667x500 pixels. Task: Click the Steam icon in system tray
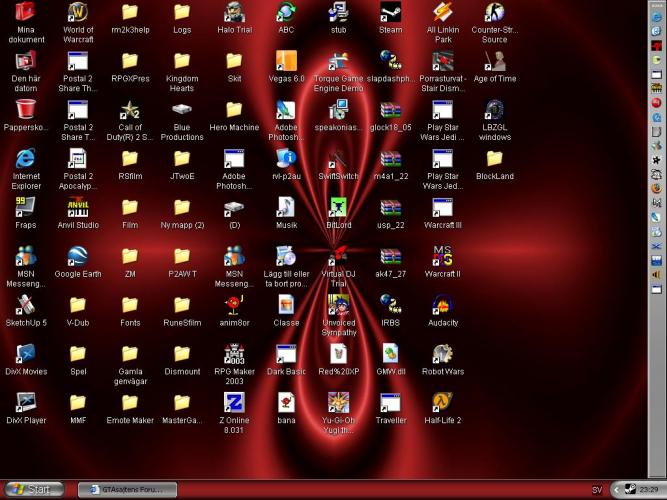click(x=630, y=490)
